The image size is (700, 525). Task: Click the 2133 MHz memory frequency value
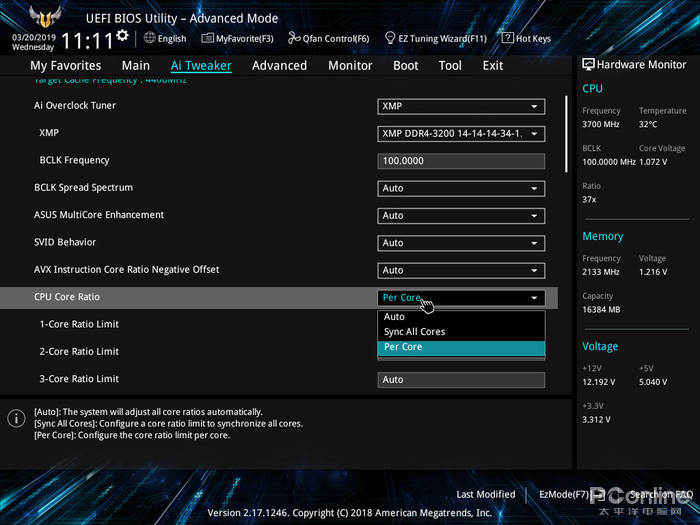click(x=600, y=271)
